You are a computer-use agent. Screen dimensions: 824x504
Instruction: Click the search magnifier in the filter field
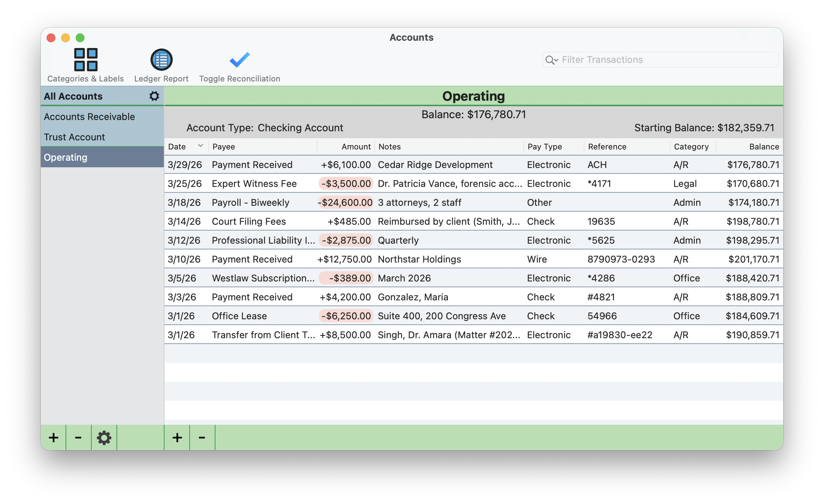[x=550, y=60]
